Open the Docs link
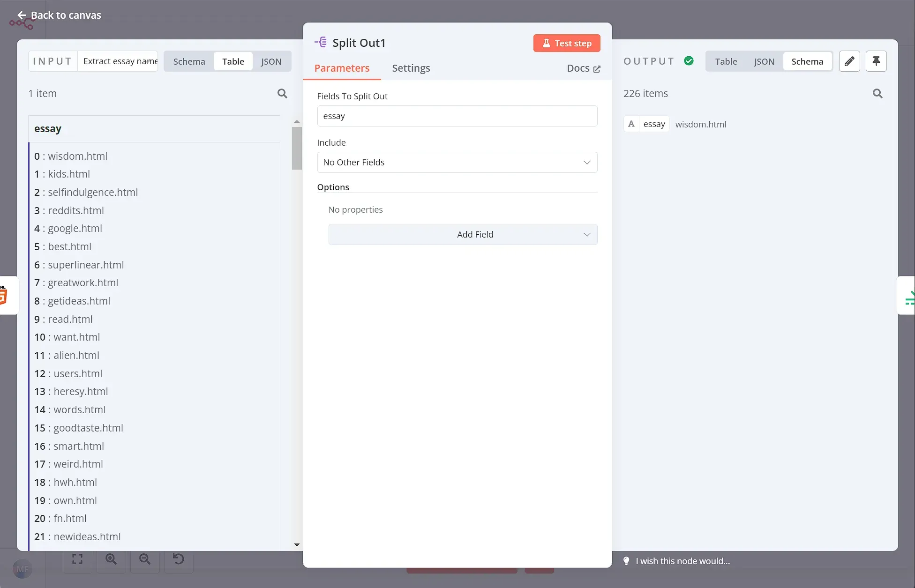Screen dimensions: 915x588 [x=583, y=68]
